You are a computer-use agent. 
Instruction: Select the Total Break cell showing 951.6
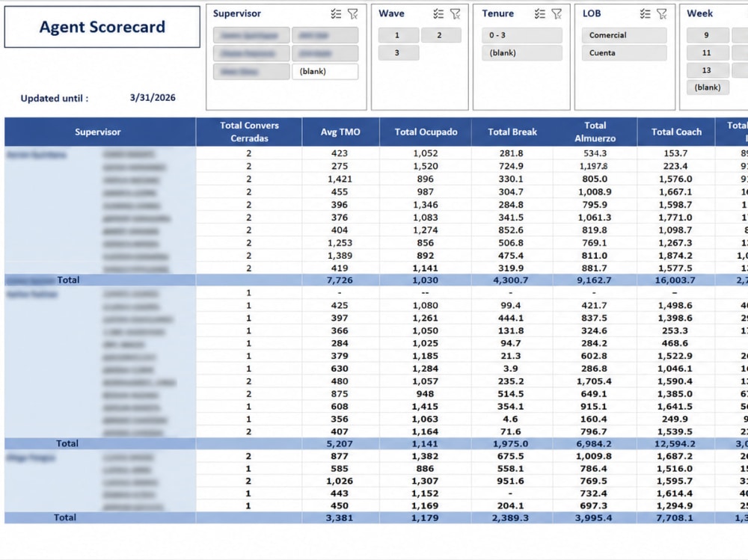511,481
